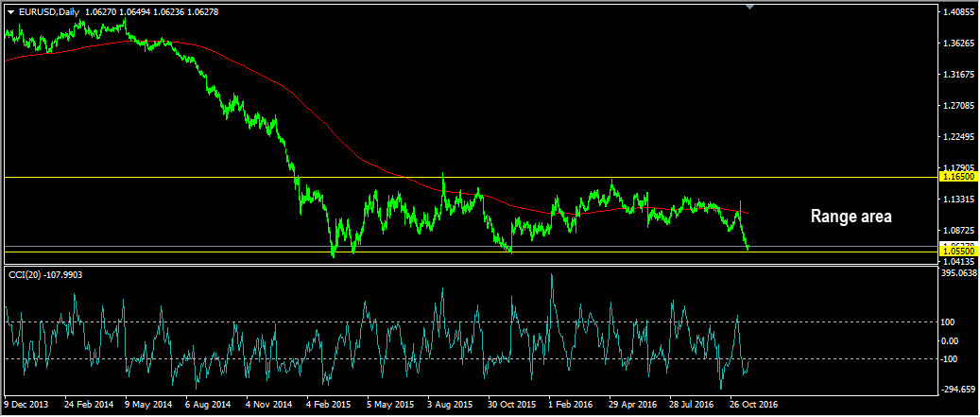Click the 4 Nov 2014 date label
This screenshot has height=417, width=980.
(x=268, y=405)
